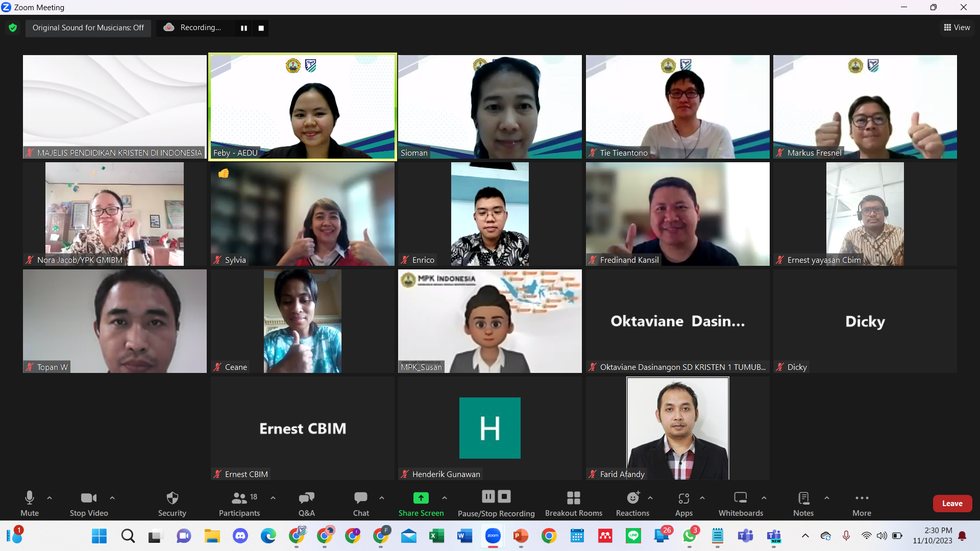Open Breakout Rooms
This screenshot has height=551, width=980.
[x=573, y=503]
